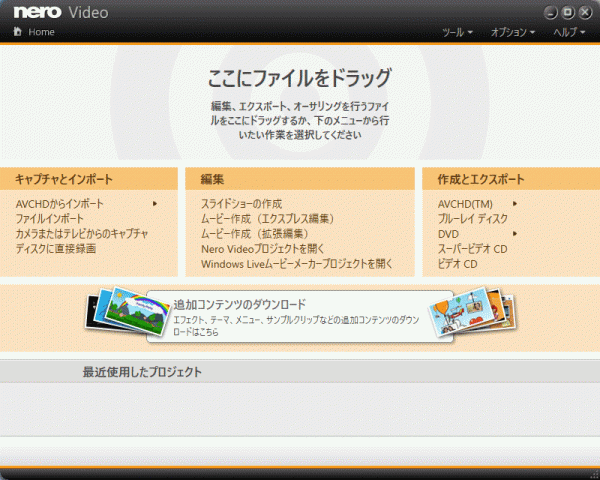Open the オプション menu
This screenshot has height=480, width=600.
(513, 33)
